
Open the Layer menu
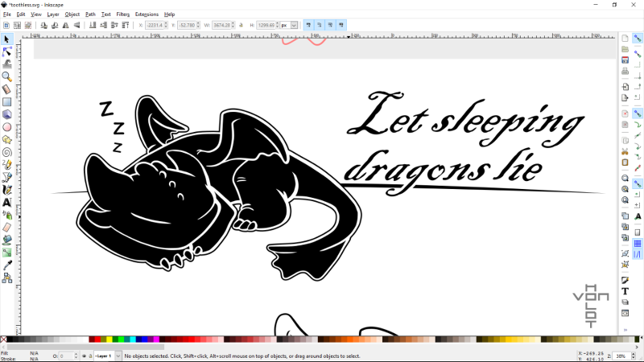(x=53, y=14)
